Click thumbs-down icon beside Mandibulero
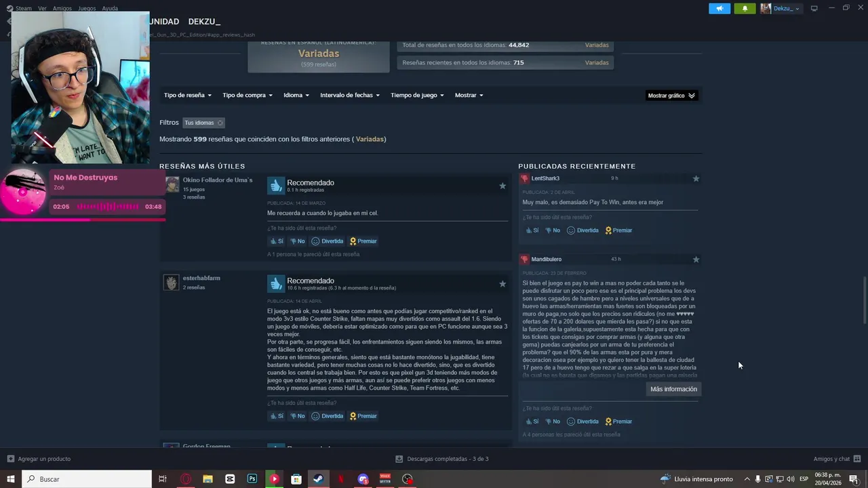Screen dimensions: 868x488 [x=524, y=260]
